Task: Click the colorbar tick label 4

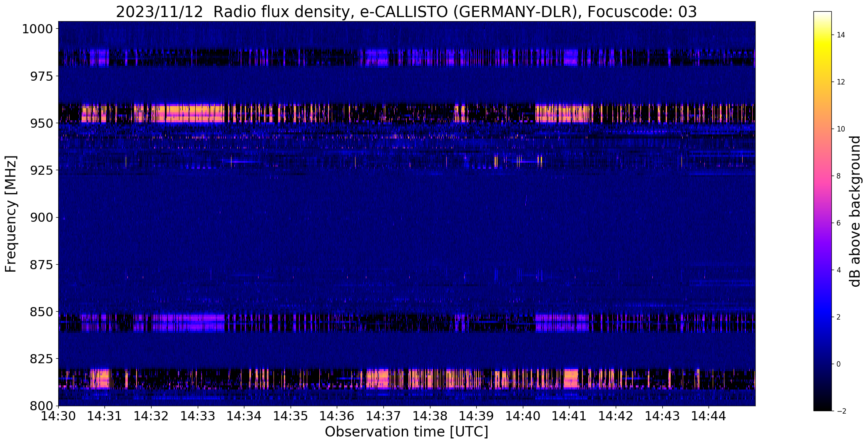Action: point(839,270)
